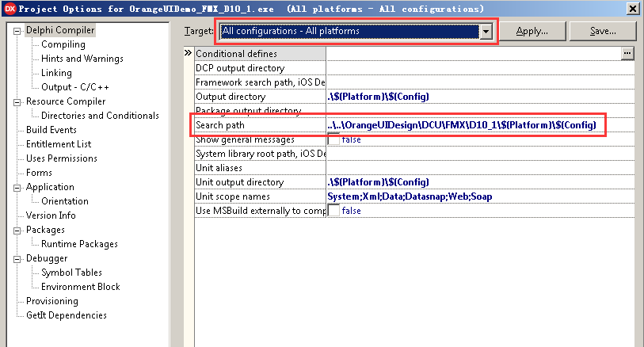Select Version Info in options tree
644x347 pixels.
point(51,215)
